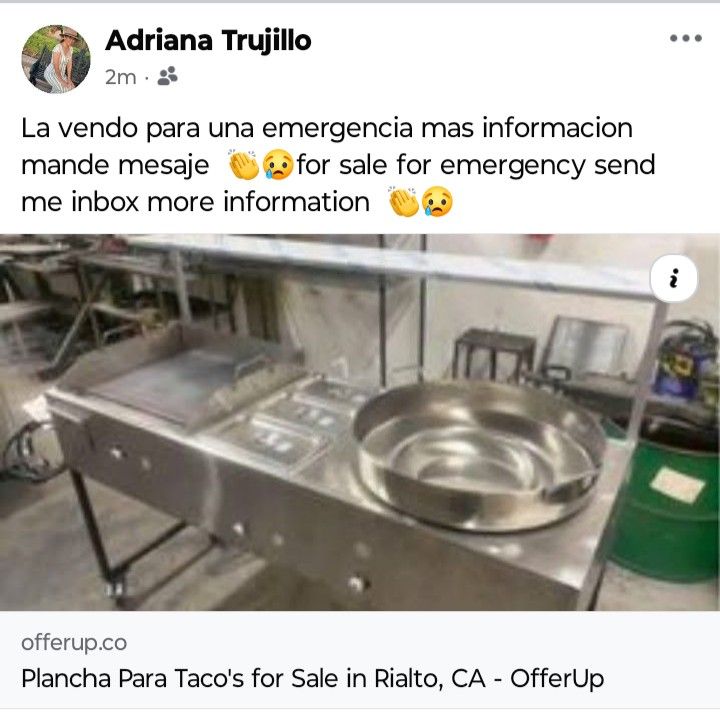Click the friends audience icon beside timestamp
The image size is (720, 717).
point(167,76)
